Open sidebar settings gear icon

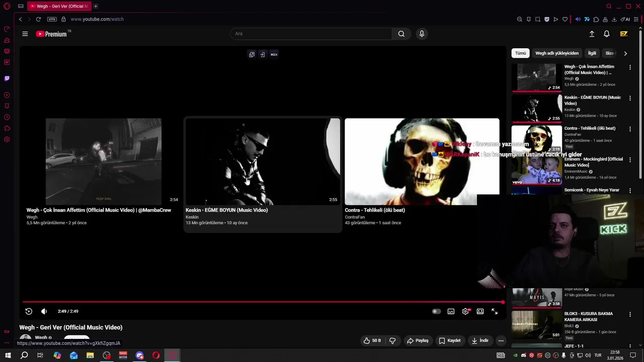[x=7, y=139]
